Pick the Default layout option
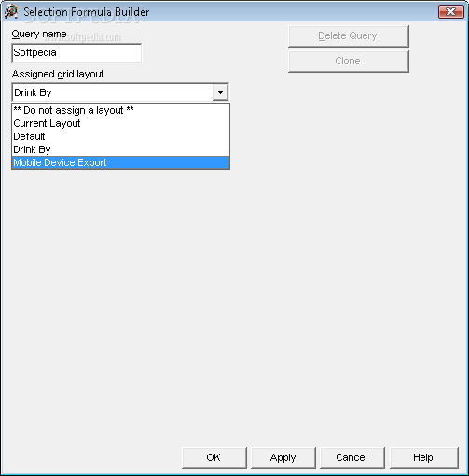The image size is (469, 476). [120, 136]
